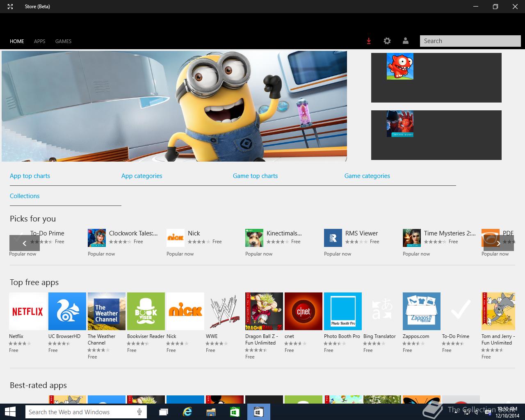Viewport: 525px width, 420px height.
Task: Show previous Picks for you items
Action: point(25,243)
